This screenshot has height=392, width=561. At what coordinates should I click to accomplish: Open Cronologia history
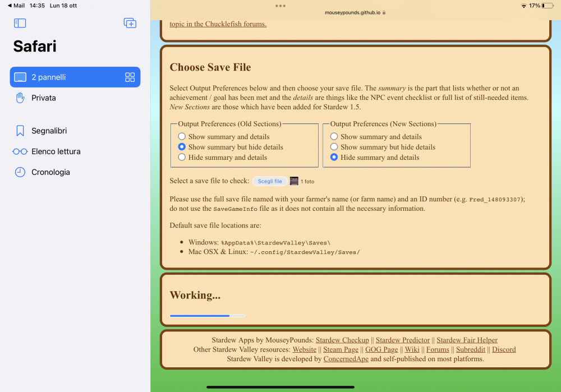pyautogui.click(x=50, y=172)
